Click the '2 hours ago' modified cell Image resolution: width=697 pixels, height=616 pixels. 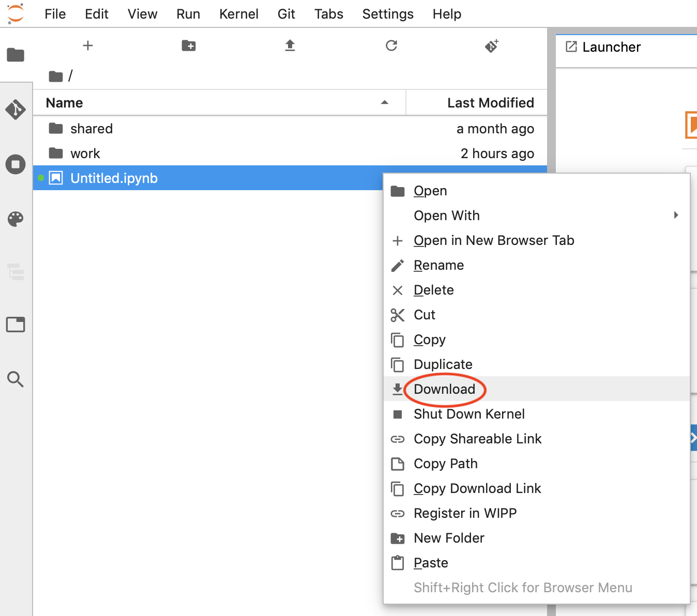[497, 153]
